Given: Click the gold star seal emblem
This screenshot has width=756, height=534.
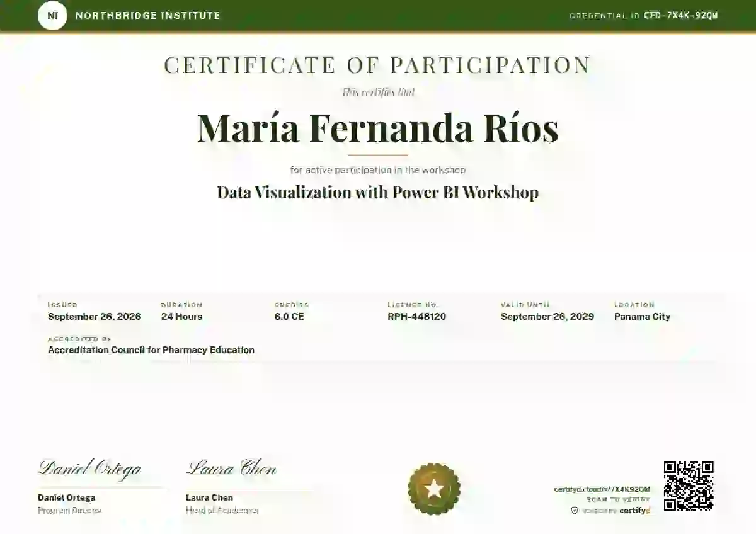Looking at the screenshot, I should tap(434, 489).
